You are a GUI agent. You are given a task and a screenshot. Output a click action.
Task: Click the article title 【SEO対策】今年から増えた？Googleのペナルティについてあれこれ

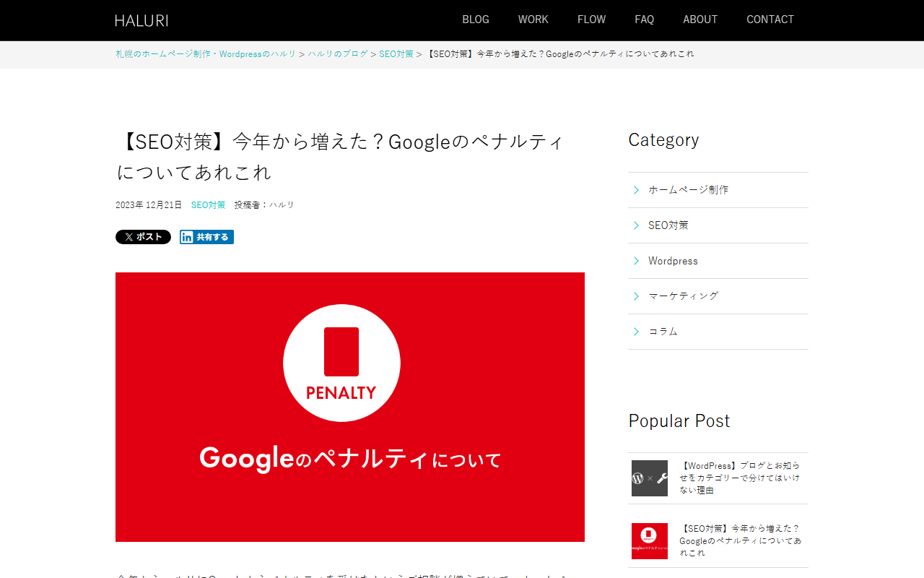coord(340,157)
